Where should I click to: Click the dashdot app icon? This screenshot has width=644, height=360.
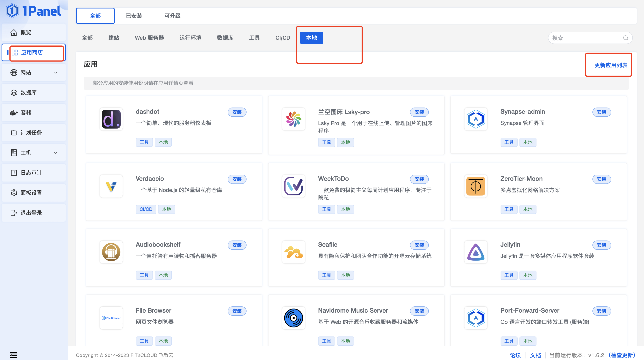pos(111,119)
